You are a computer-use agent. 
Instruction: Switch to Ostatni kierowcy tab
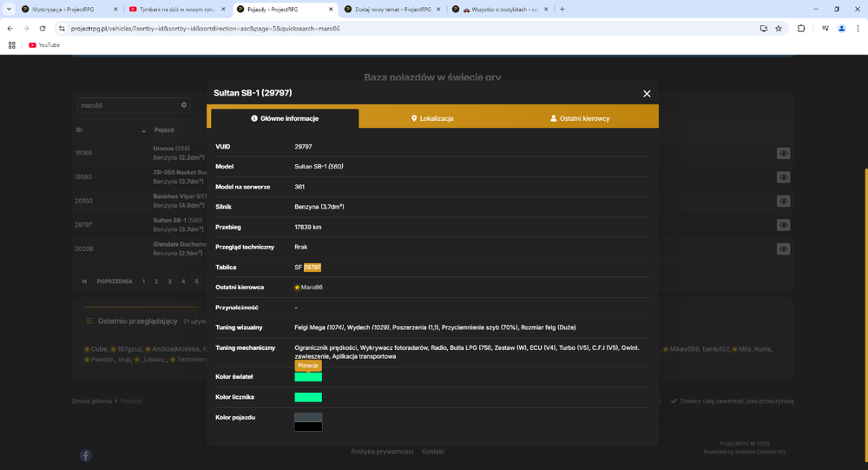coord(580,119)
